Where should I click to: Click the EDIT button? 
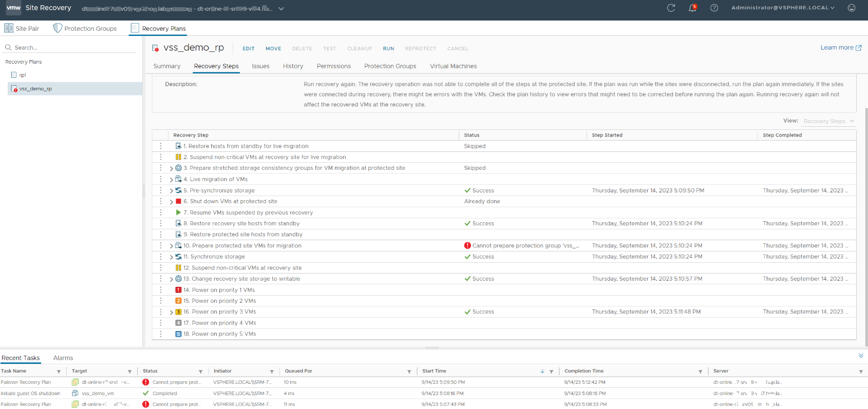click(249, 49)
